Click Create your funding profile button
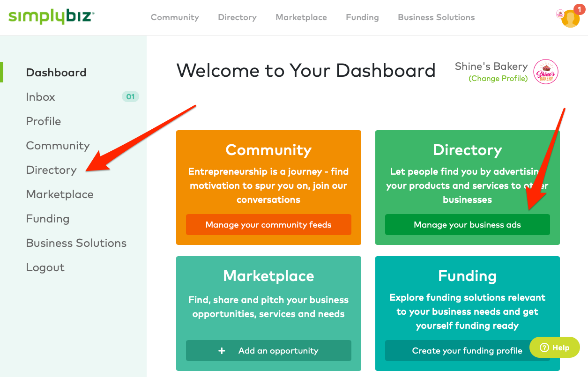588x377 pixels. (x=467, y=350)
